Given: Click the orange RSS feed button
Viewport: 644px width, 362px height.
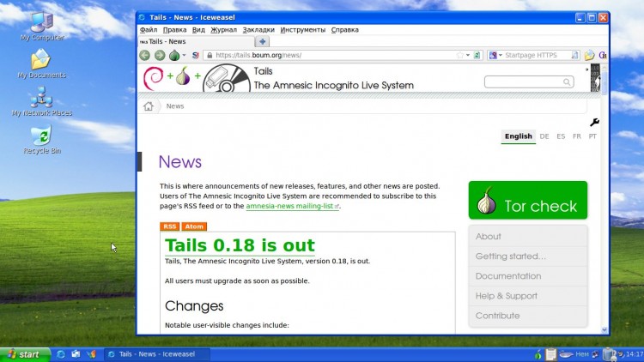Looking at the screenshot, I should pos(170,226).
